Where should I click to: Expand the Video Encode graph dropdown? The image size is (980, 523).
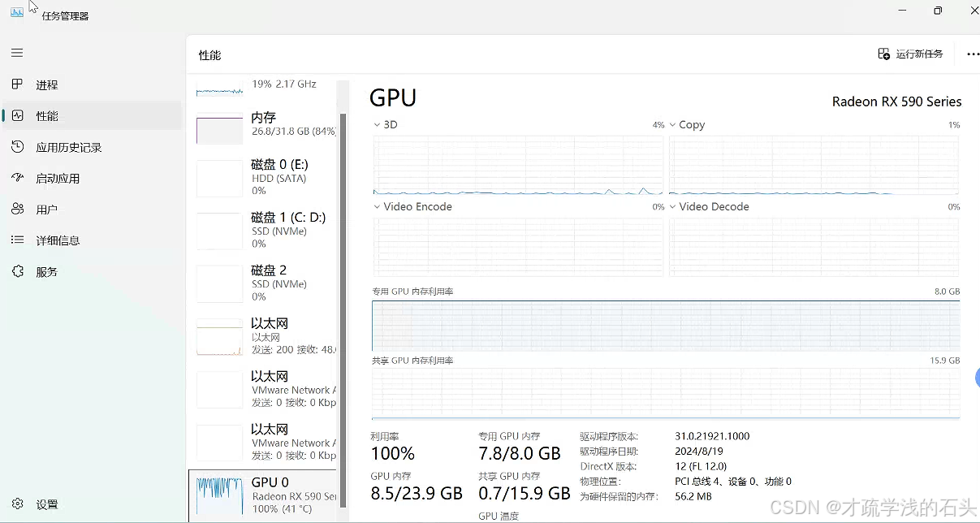click(x=378, y=207)
